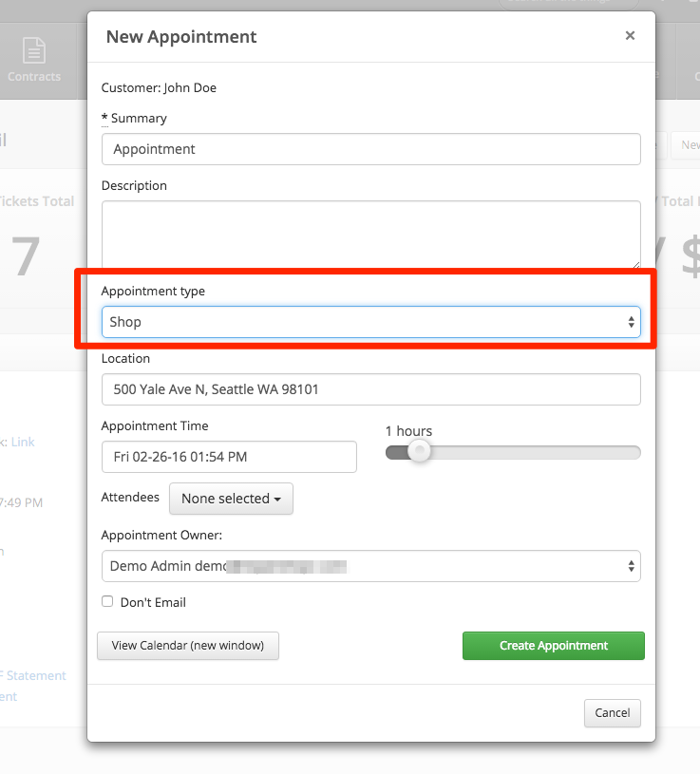Click the Appointment Owner select arrows
The height and width of the screenshot is (774, 700).
coord(631,566)
